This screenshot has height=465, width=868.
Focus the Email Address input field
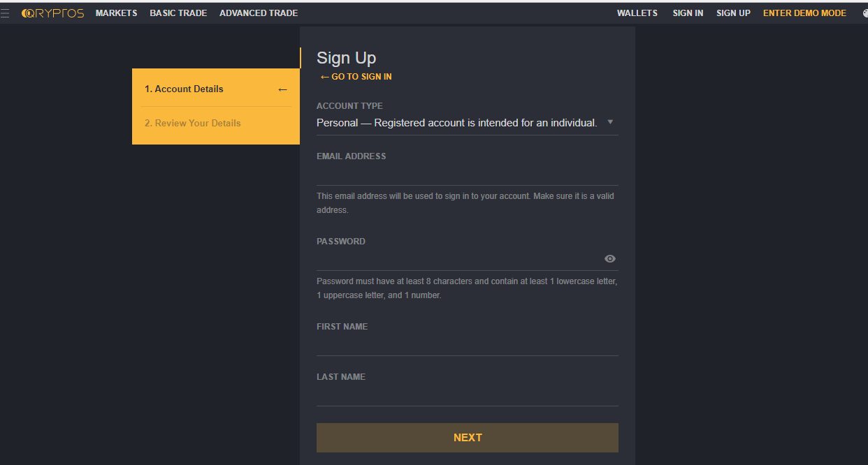[x=467, y=175]
